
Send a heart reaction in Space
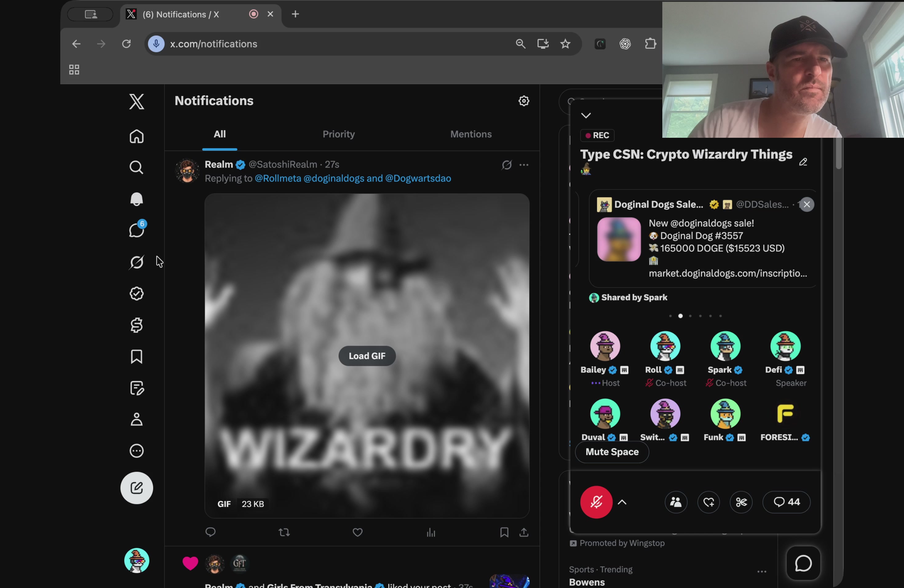pyautogui.click(x=708, y=502)
